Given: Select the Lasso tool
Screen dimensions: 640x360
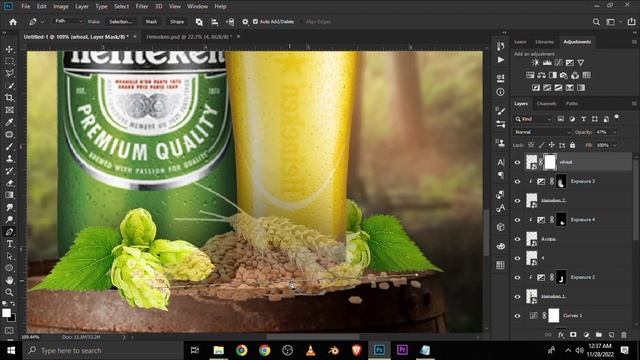Looking at the screenshot, I should point(9,73).
